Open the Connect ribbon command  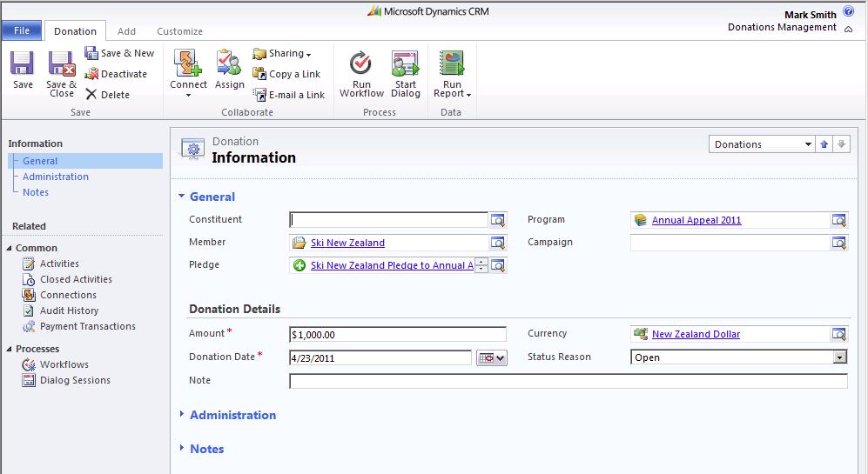188,73
